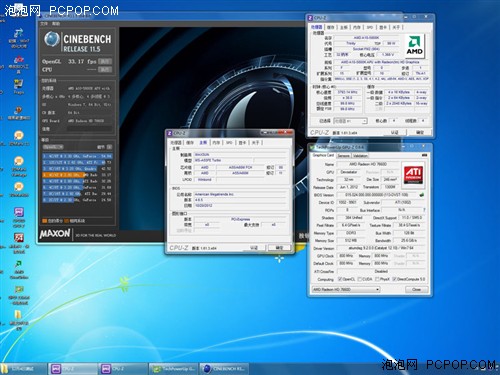Toggle the PhysX checkbox in GPU-Z
Viewport: 500px width, 375px height.
(x=377, y=279)
